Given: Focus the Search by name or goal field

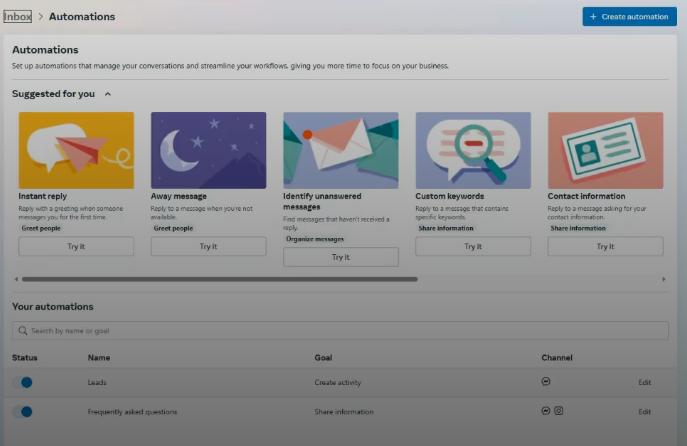Looking at the screenshot, I should click(x=340, y=330).
